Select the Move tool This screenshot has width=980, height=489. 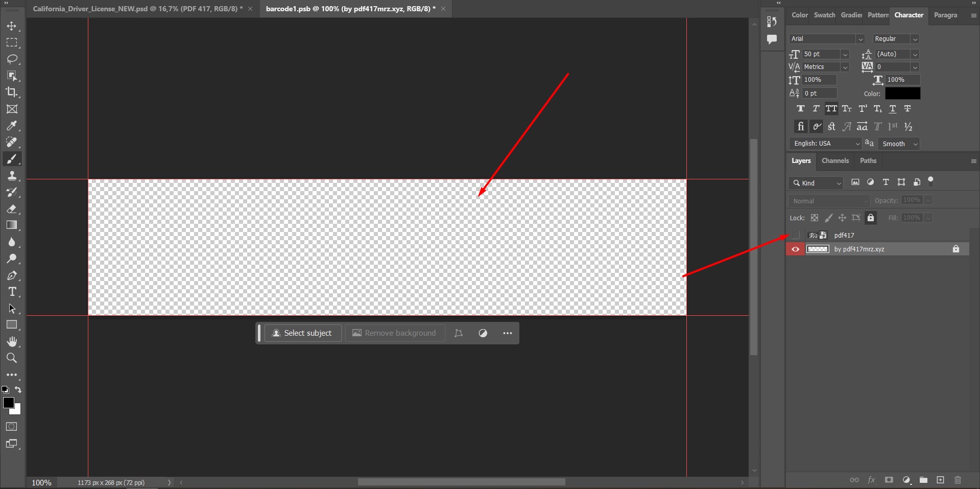pyautogui.click(x=12, y=26)
